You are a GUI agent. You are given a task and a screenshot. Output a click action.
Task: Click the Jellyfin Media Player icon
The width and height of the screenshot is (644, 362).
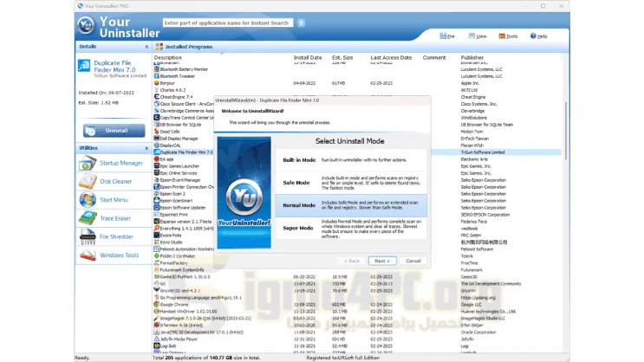coord(157,339)
